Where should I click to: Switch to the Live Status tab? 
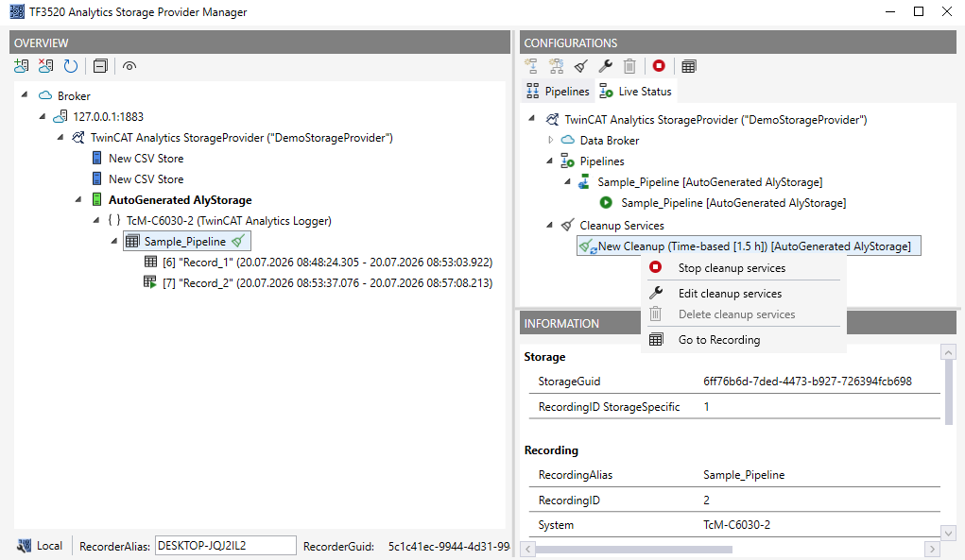click(636, 92)
